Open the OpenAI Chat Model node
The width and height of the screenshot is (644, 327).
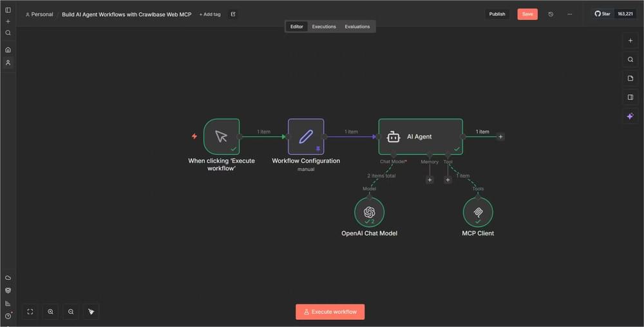[x=369, y=212]
